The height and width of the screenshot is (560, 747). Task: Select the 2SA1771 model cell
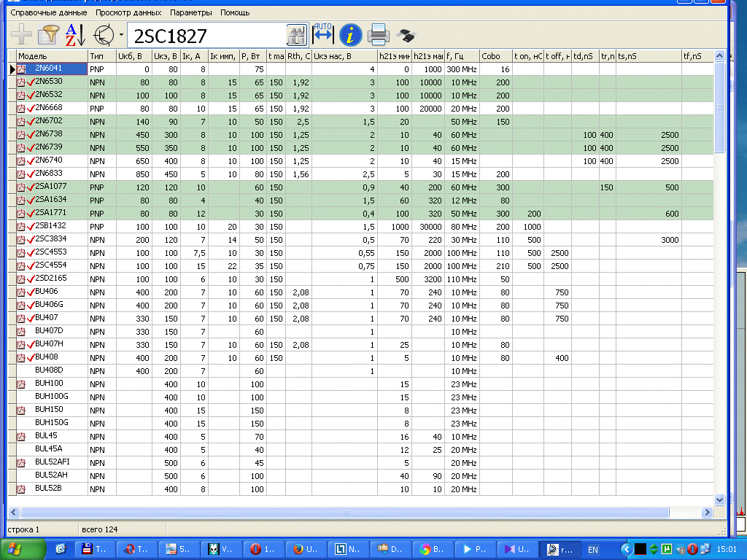(x=50, y=212)
